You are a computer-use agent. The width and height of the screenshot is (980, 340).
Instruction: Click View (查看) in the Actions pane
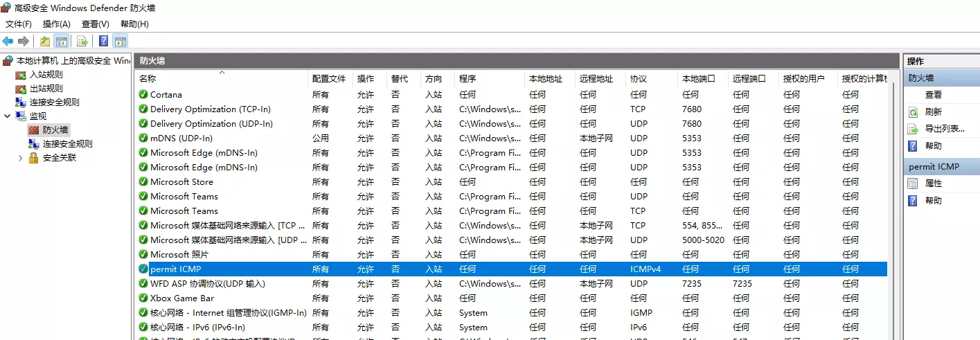click(x=933, y=95)
